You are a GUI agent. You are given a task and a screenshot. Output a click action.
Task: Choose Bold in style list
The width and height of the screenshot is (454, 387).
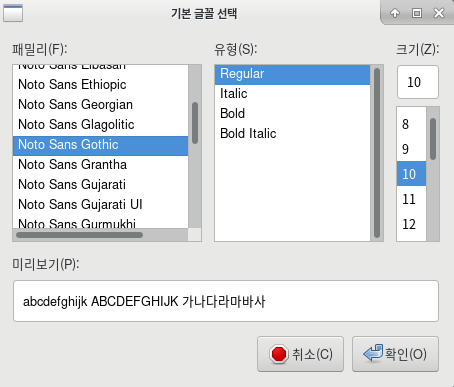[x=292, y=114]
